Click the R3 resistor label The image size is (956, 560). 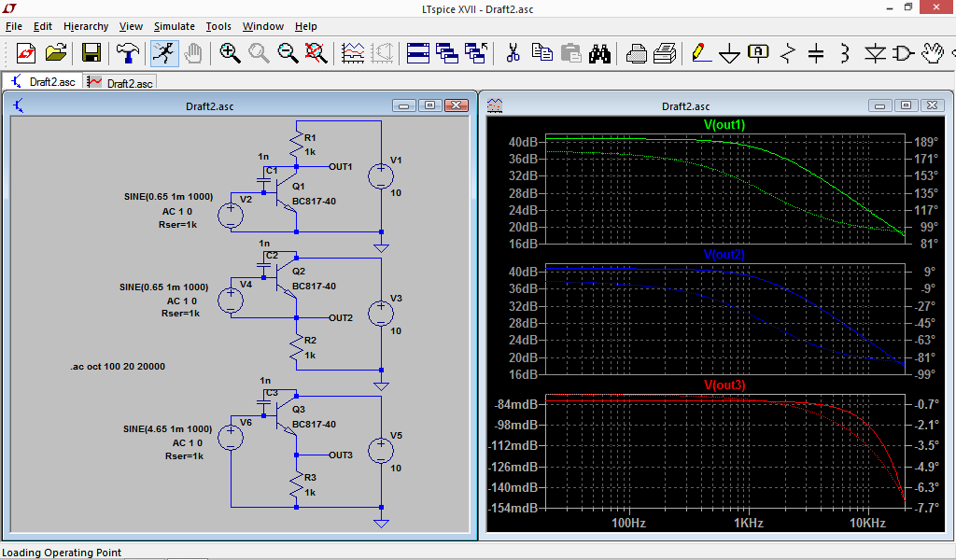pos(310,478)
